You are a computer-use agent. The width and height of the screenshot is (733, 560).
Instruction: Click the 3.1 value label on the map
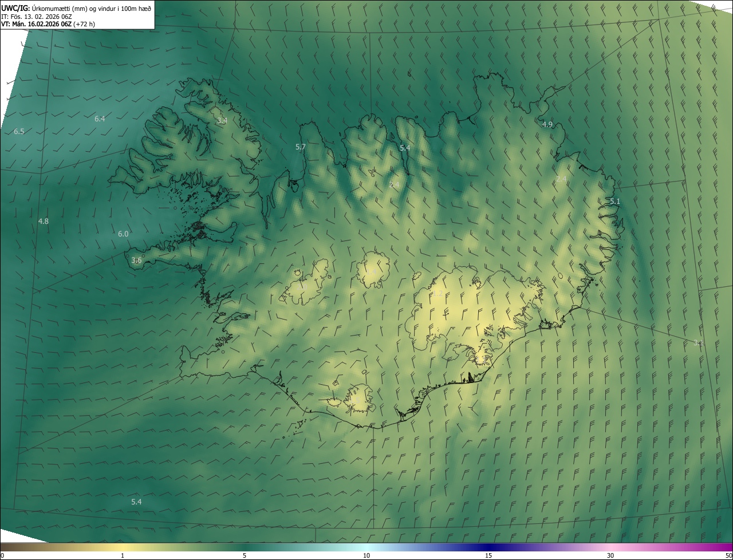(x=699, y=343)
